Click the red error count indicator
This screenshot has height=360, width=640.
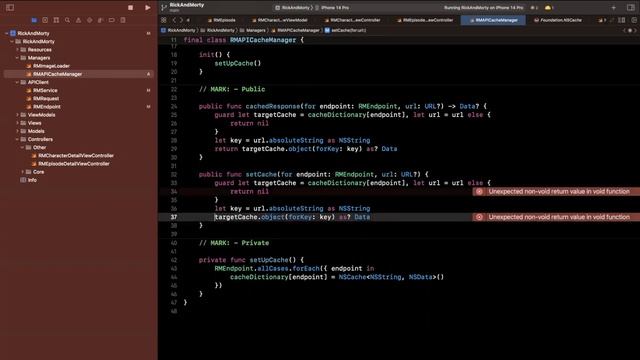point(534,8)
